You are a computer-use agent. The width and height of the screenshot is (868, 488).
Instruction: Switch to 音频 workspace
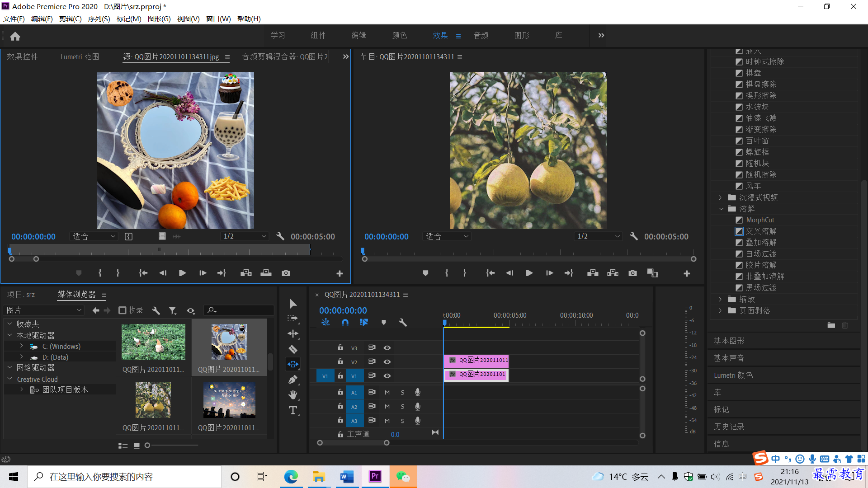click(481, 35)
